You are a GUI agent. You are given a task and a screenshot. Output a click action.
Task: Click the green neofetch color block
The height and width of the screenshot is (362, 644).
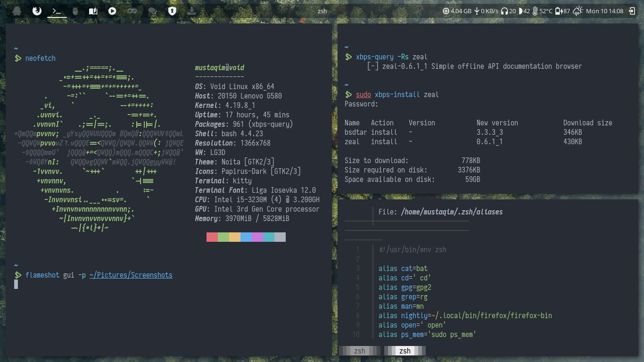(223, 237)
